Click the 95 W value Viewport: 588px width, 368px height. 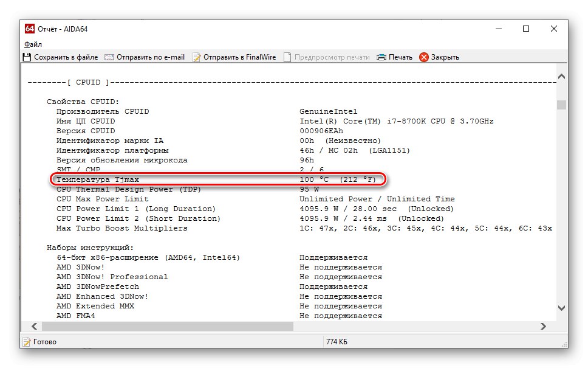(x=309, y=189)
